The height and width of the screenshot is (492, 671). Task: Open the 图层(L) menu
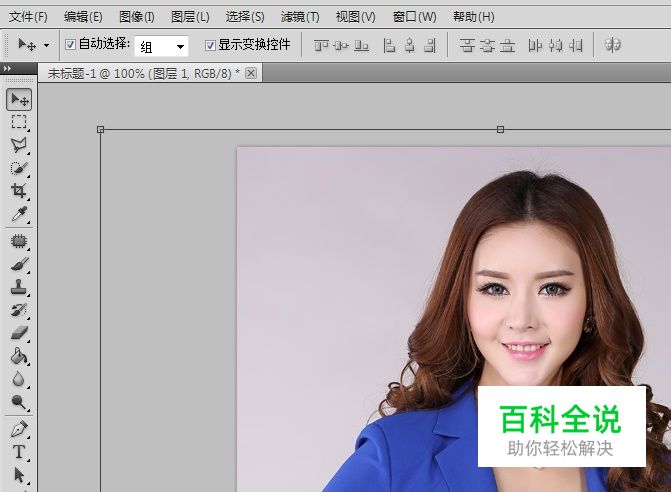(190, 17)
